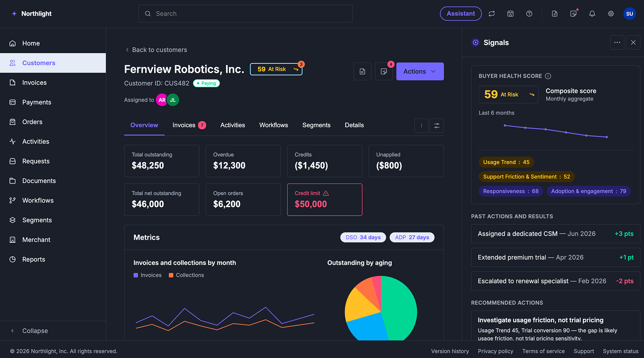Image resolution: width=644 pixels, height=358 pixels.
Task: Open the Home sidebar item icon
Action: pyautogui.click(x=13, y=43)
